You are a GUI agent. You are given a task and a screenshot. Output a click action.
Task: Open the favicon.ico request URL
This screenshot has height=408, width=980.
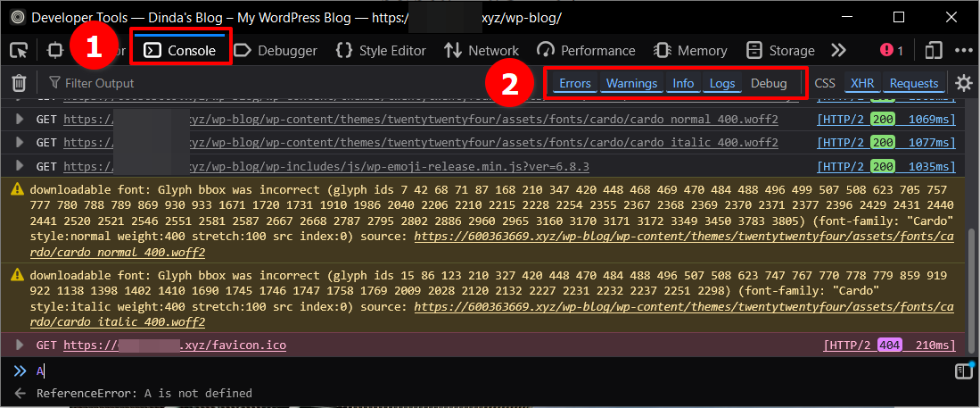tap(175, 346)
